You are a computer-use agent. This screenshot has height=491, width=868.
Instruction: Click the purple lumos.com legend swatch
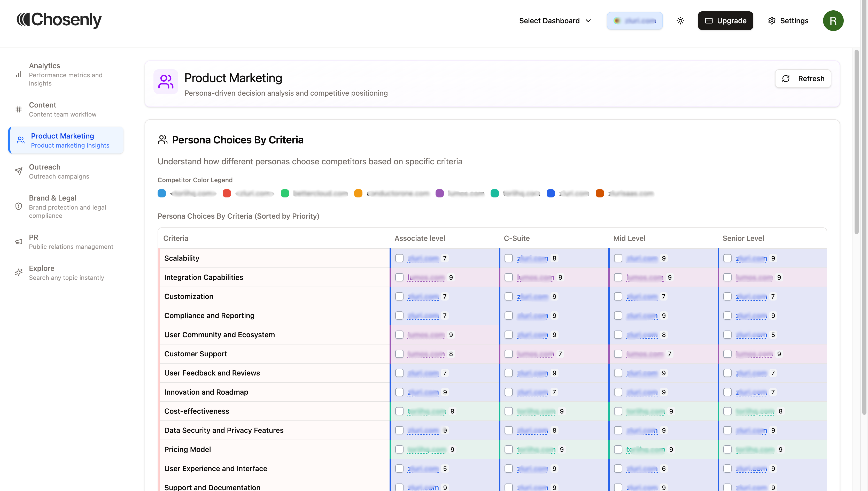(440, 194)
